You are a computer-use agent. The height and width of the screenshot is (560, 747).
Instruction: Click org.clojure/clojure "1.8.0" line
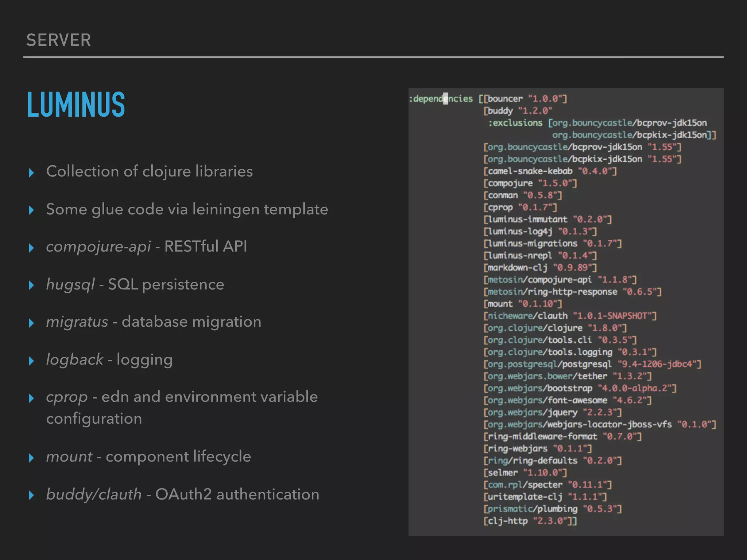point(555,328)
